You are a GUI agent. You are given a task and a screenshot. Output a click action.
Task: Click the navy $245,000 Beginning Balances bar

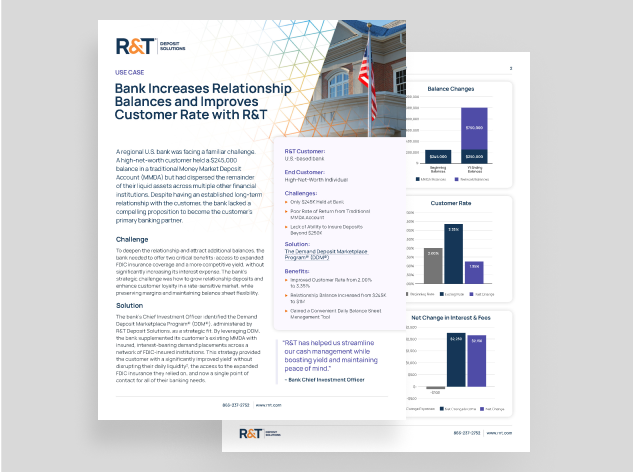[x=438, y=157]
